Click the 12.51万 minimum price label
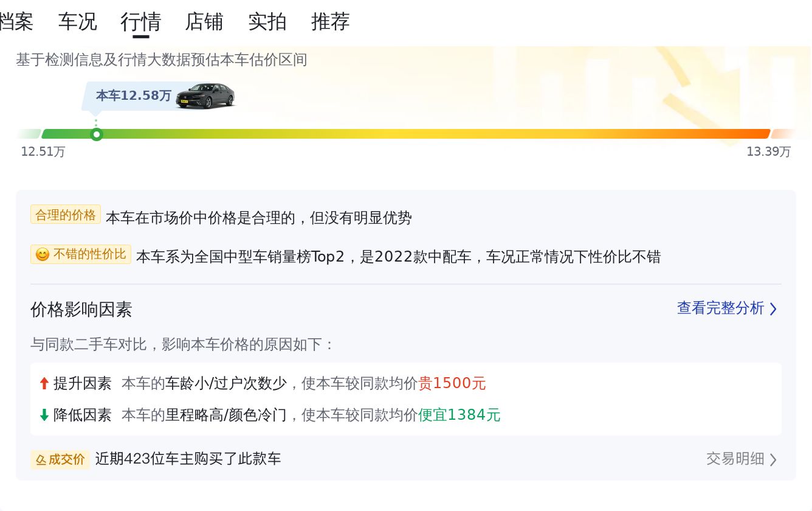Image resolution: width=812 pixels, height=511 pixels. [43, 151]
